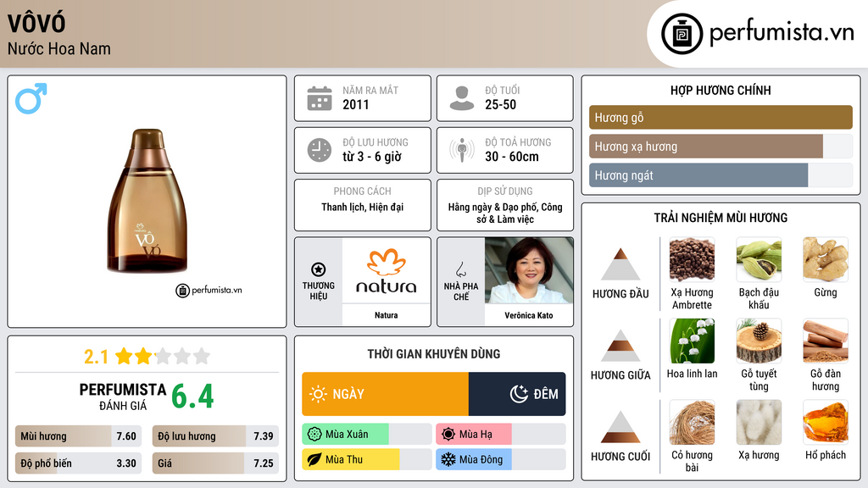
Task: Open the Cỏ hương bài note image
Action: [x=692, y=422]
